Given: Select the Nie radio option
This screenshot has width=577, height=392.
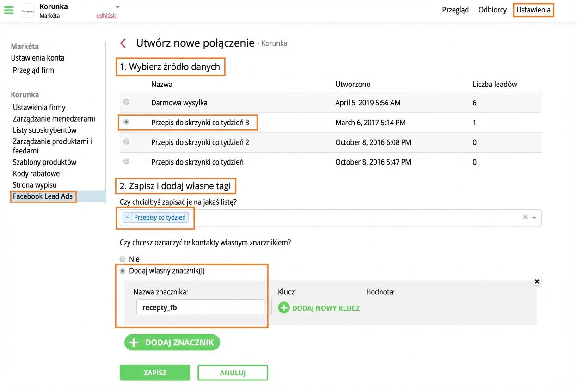Looking at the screenshot, I should click(x=123, y=259).
